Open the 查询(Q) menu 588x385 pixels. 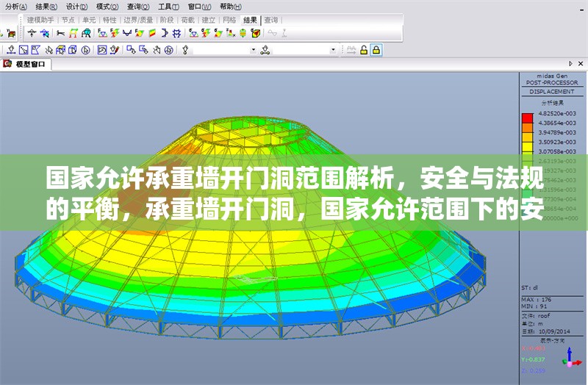[138, 7]
